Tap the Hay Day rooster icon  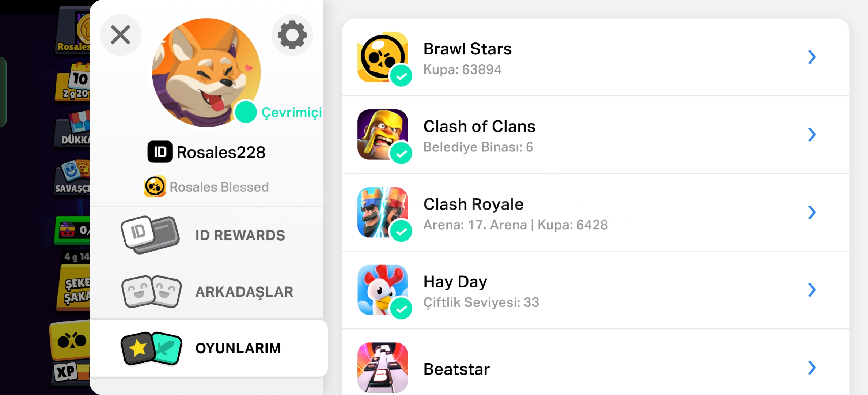tap(383, 290)
